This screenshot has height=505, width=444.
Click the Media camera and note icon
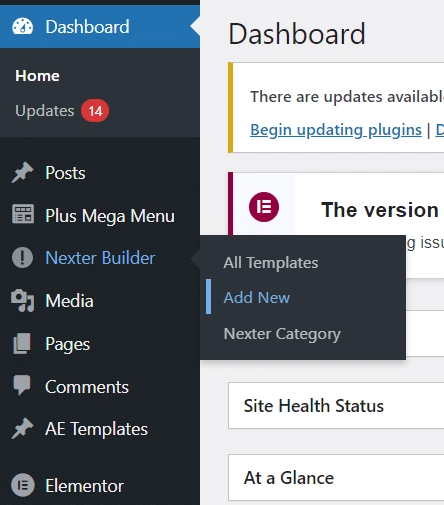coord(23,301)
